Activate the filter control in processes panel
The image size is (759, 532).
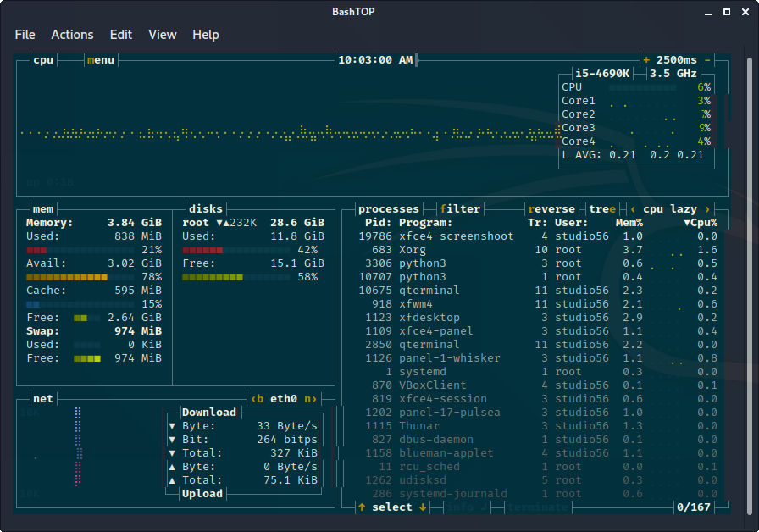(x=460, y=208)
